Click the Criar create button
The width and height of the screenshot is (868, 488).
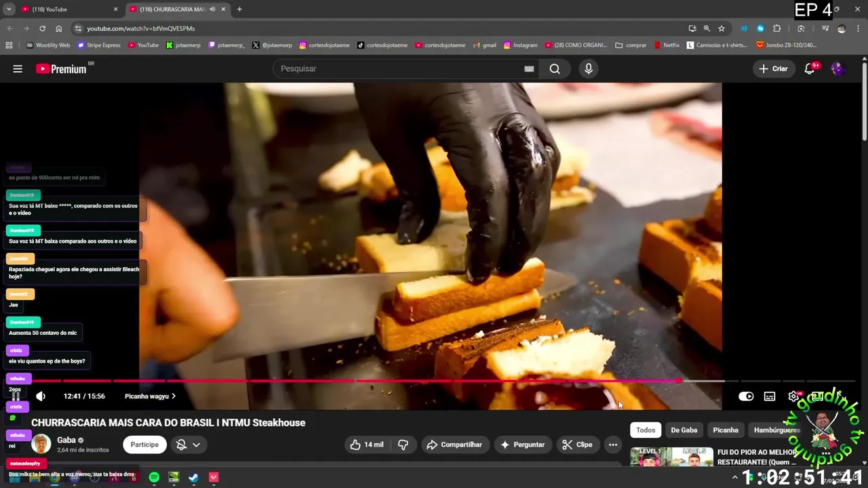click(773, 68)
